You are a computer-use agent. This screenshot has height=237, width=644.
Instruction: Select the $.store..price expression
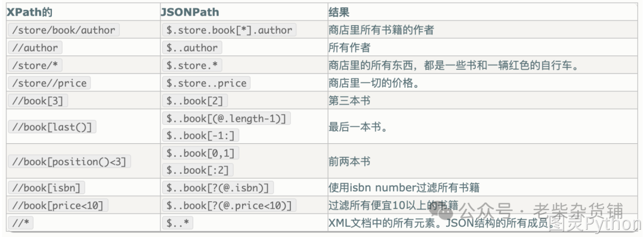point(206,83)
